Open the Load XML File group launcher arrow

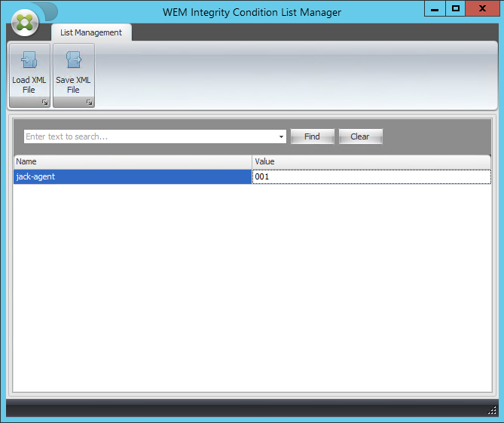click(x=44, y=103)
